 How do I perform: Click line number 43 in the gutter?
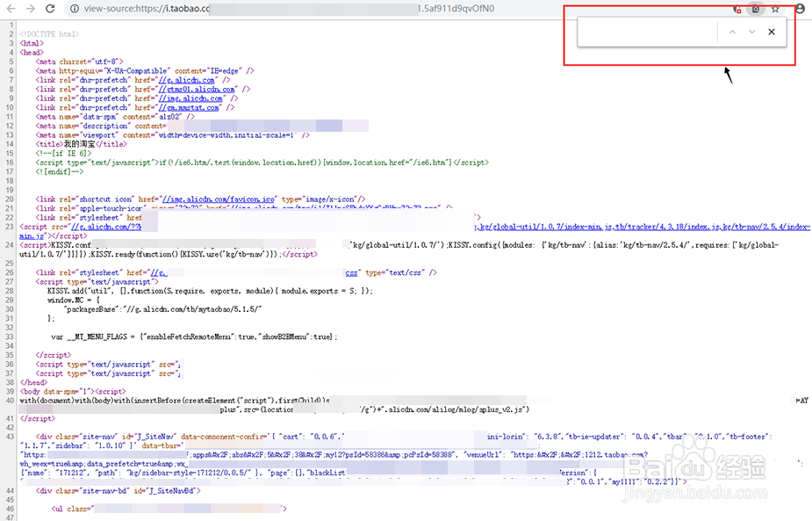(10, 437)
